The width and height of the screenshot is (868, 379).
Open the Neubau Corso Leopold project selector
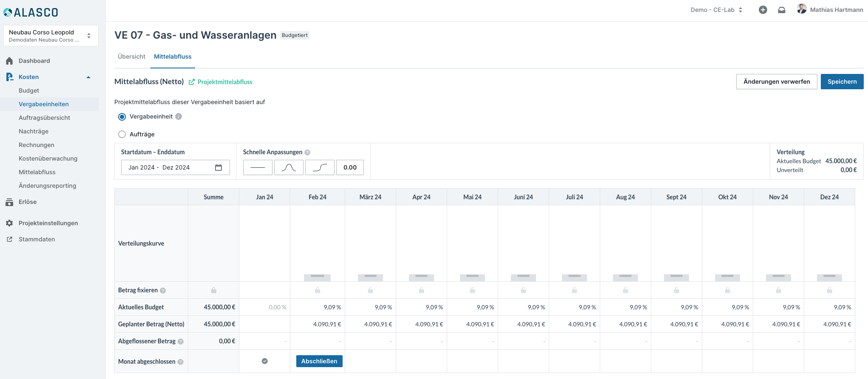tap(51, 36)
